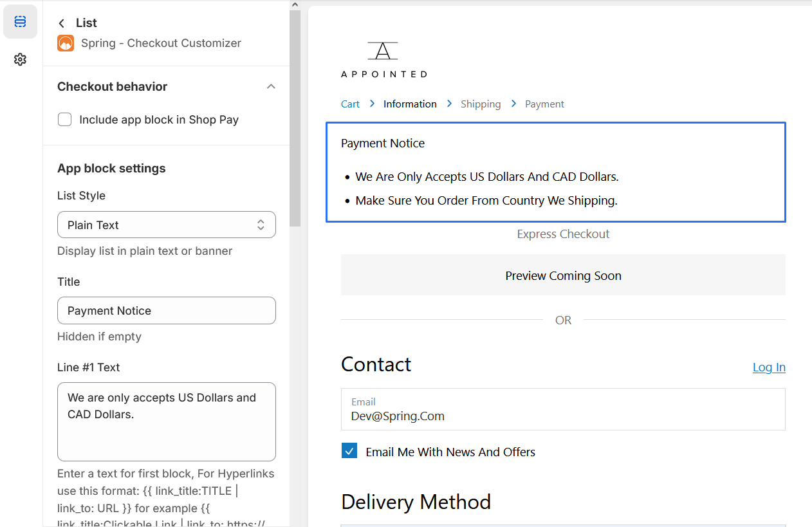Collapse the Checkout behavior section
The width and height of the screenshot is (812, 527).
click(271, 86)
